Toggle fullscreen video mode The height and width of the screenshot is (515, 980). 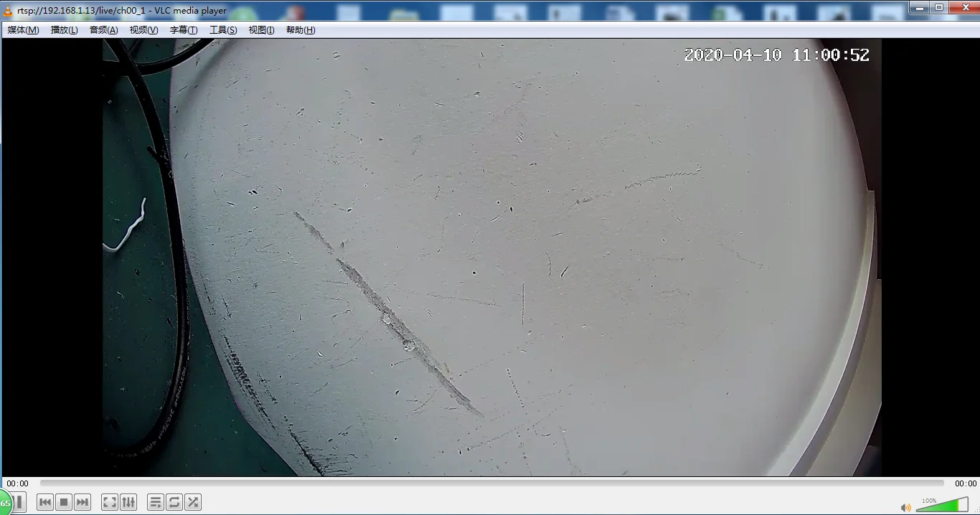tap(110, 502)
